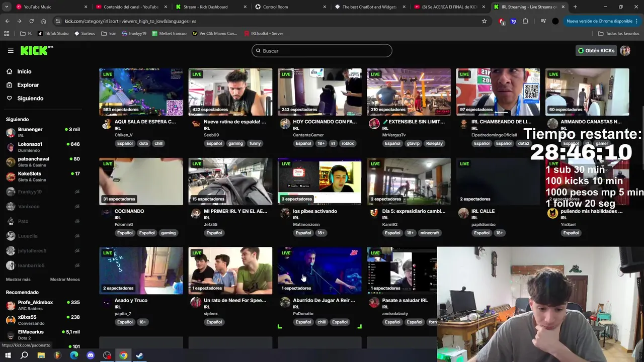Open the TikTok Studio bookmark
The width and height of the screenshot is (644, 362).
pos(53,33)
